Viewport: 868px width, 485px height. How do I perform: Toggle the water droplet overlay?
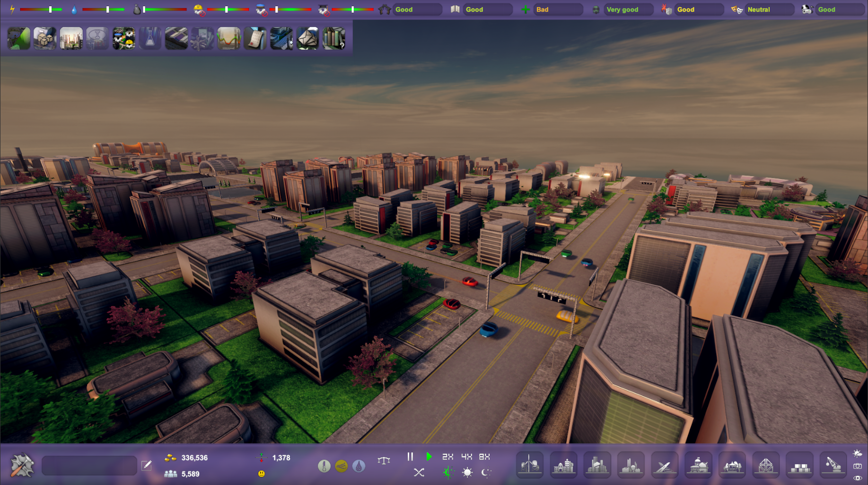click(x=359, y=466)
